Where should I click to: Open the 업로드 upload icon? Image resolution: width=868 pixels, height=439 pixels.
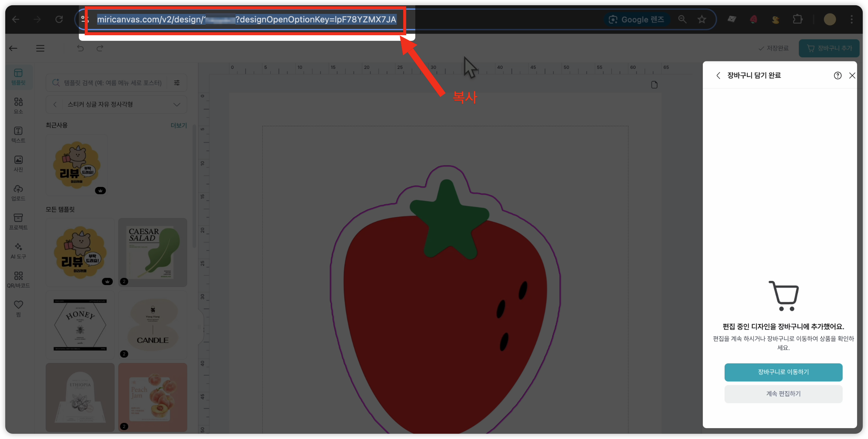coord(18,192)
